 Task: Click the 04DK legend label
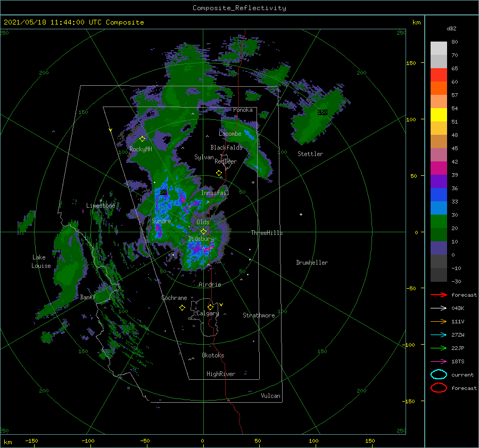[x=458, y=308]
